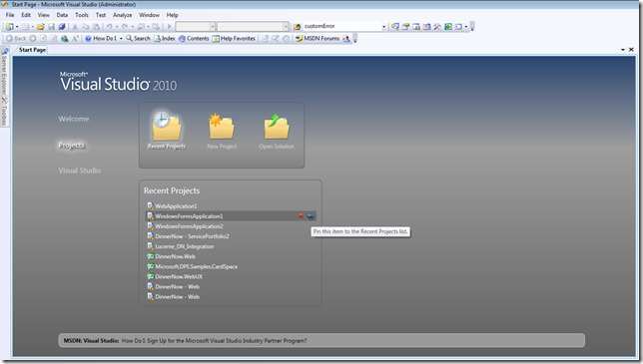Open the Data menu
This screenshot has width=643, height=364.
pos(62,15)
